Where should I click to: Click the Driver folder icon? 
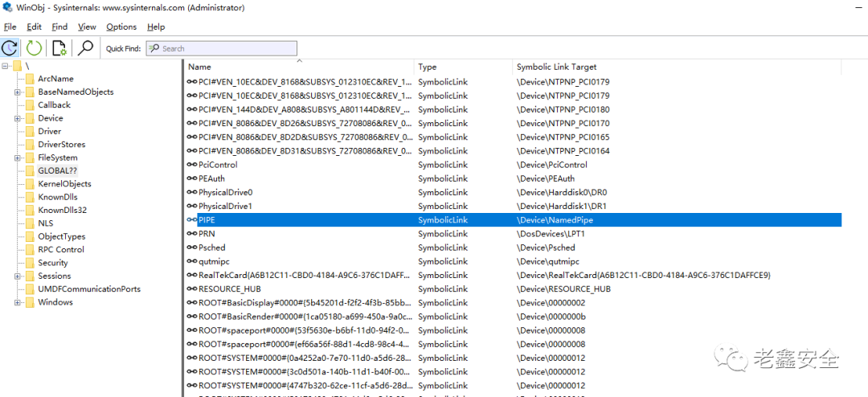click(30, 131)
